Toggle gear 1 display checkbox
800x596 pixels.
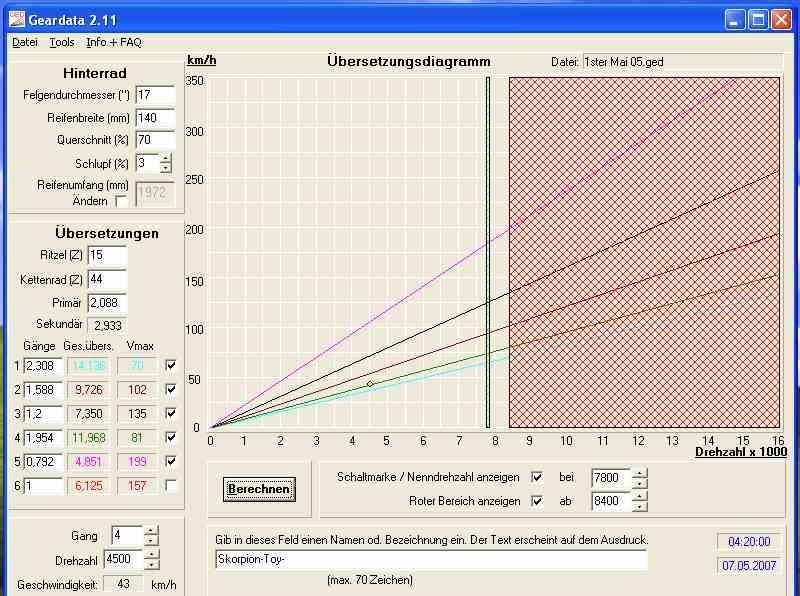coord(171,365)
